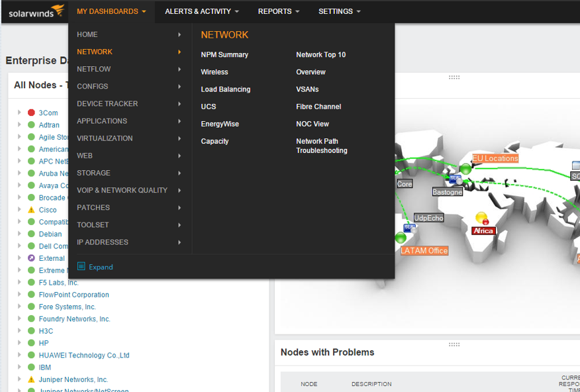Open Network Path Troubleshooting
The height and width of the screenshot is (392, 580).
(x=322, y=146)
